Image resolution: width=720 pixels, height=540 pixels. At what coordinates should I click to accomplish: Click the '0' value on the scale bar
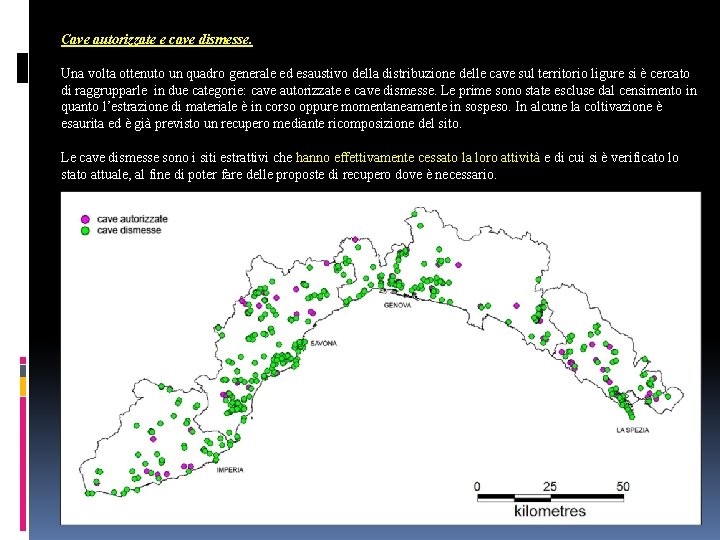tap(477, 486)
